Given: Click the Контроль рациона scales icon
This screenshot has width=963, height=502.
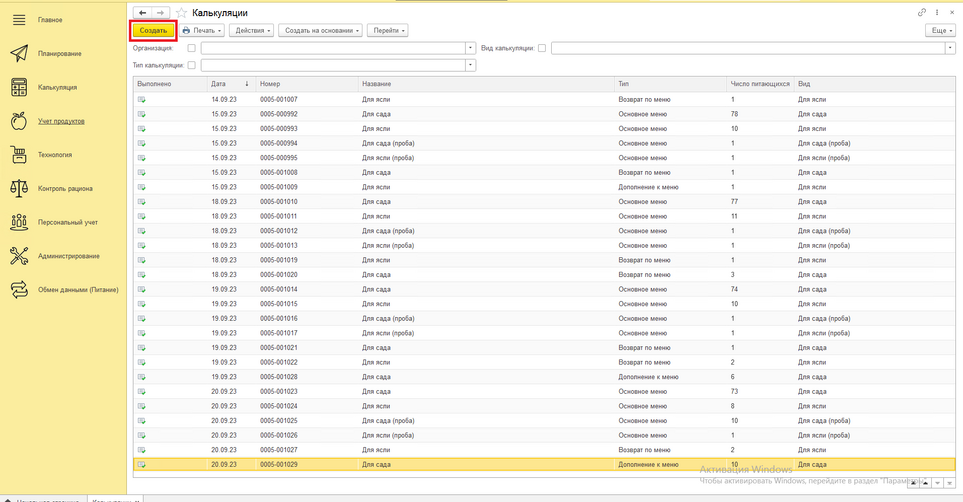Looking at the screenshot, I should [18, 188].
